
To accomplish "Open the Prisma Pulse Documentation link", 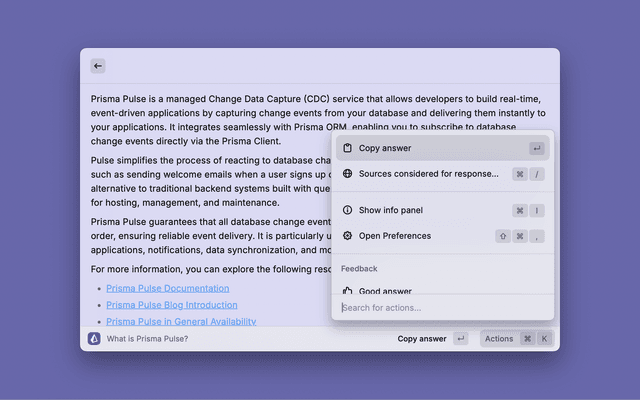I will (167, 288).
